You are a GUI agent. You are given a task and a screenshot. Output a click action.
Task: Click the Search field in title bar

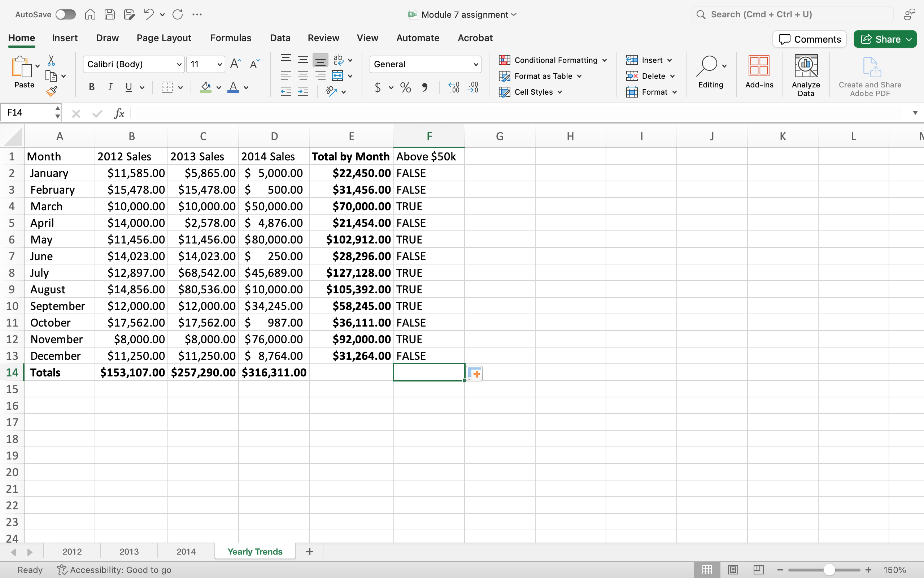coord(792,14)
